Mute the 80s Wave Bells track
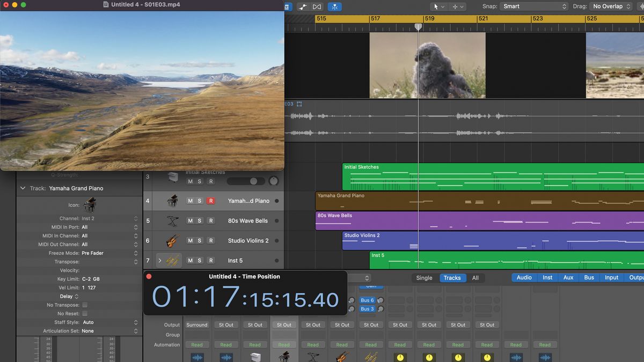 pos(189,220)
